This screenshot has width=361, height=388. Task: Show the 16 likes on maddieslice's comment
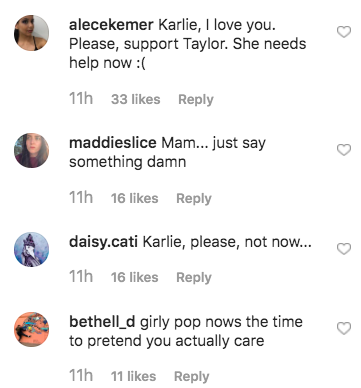click(135, 198)
